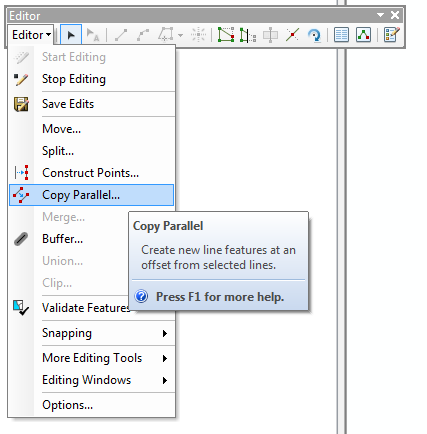Screen dimensions: 427x434
Task: Choose Stop Editing from the menu
Action: tap(92, 79)
